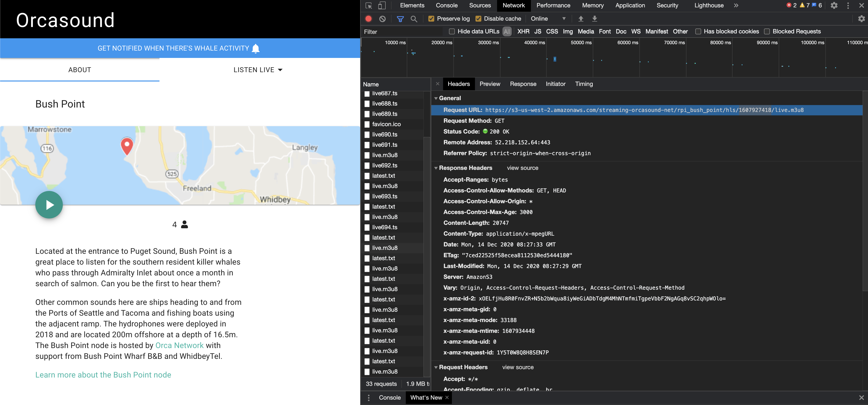View source of Response Headers
This screenshot has height=405, width=868.
[x=522, y=168]
